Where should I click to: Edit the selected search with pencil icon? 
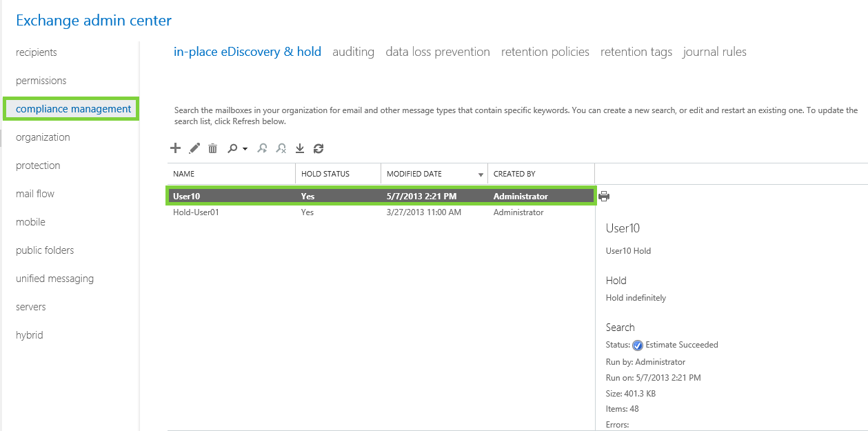194,148
